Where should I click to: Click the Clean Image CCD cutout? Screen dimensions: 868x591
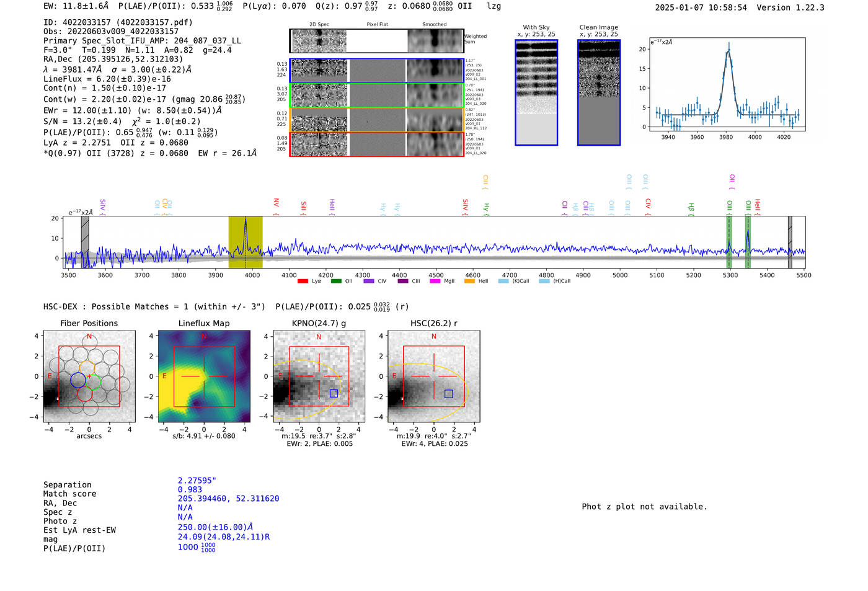coord(599,92)
